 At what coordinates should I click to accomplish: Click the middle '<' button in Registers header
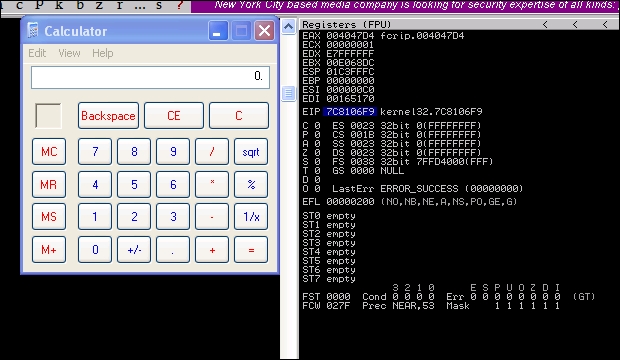pyautogui.click(x=575, y=25)
